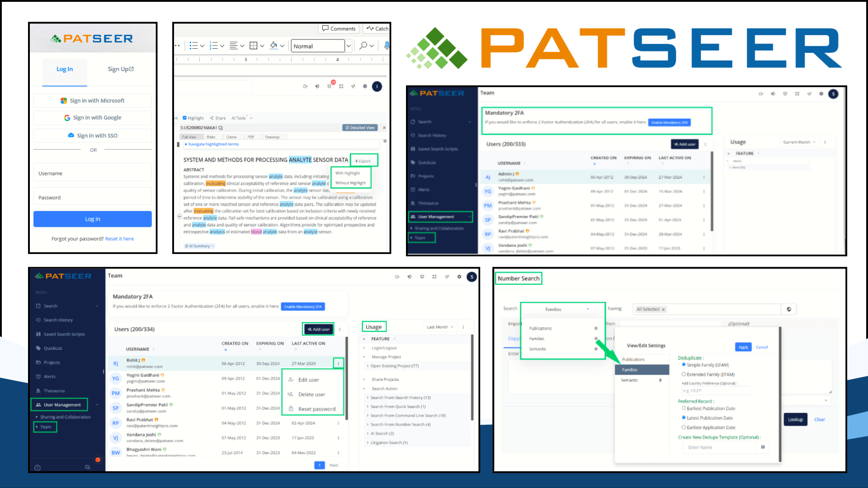Click Apply in View/Edit Settings
Viewport: 868px width, 488px height.
tap(744, 347)
